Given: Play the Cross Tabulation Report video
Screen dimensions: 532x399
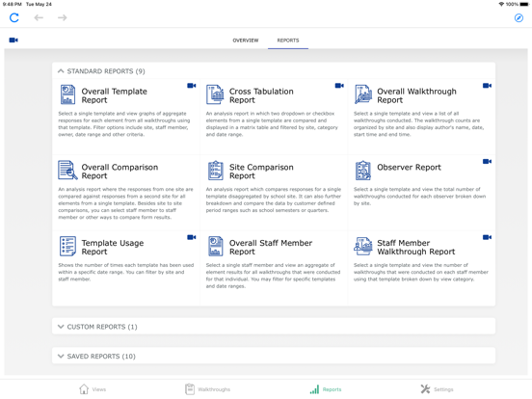Looking at the screenshot, I should 339,86.
